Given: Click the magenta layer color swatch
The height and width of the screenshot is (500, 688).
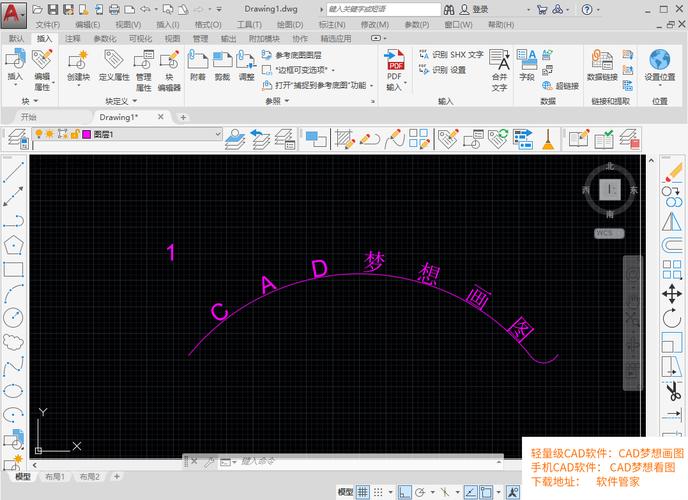Looking at the screenshot, I should click(x=86, y=133).
